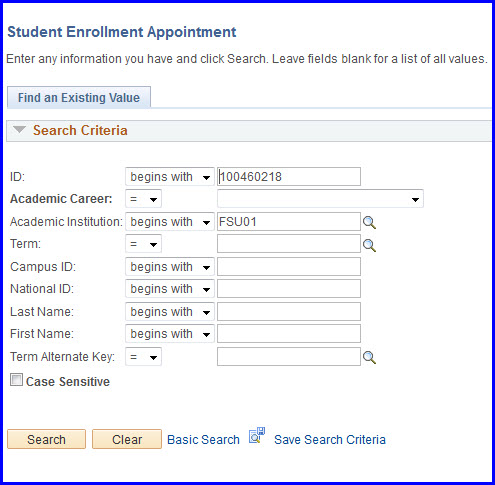Open ID operator dropdown

170,177
